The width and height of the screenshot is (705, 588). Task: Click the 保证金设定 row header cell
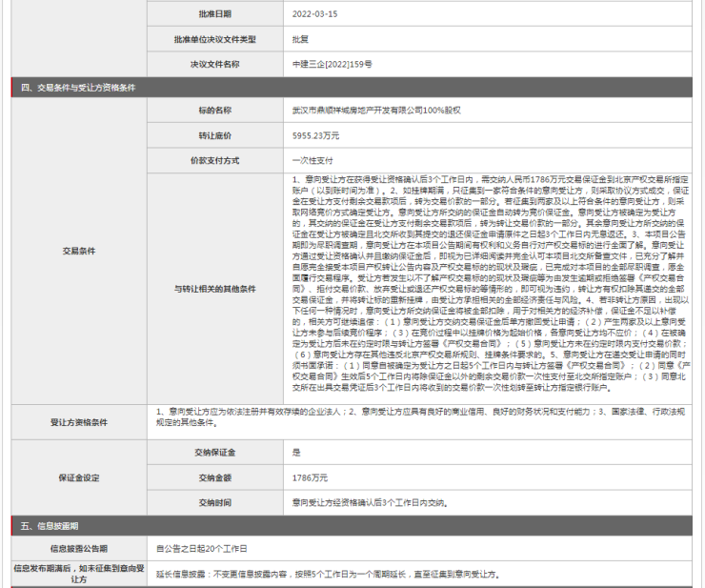79,477
